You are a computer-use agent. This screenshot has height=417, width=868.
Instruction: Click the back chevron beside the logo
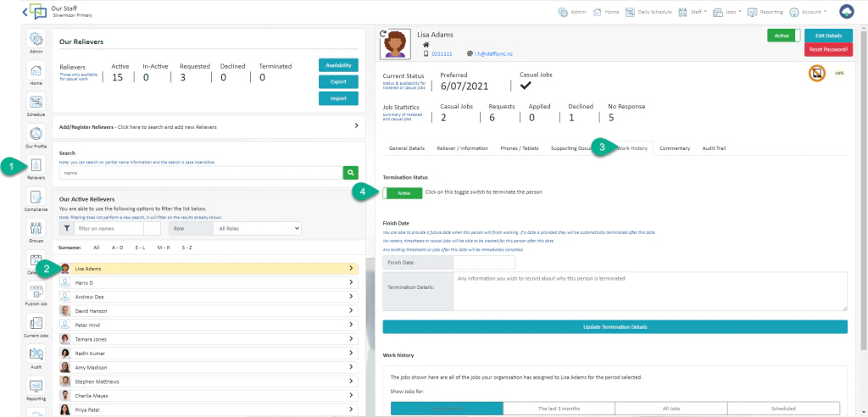coord(25,12)
